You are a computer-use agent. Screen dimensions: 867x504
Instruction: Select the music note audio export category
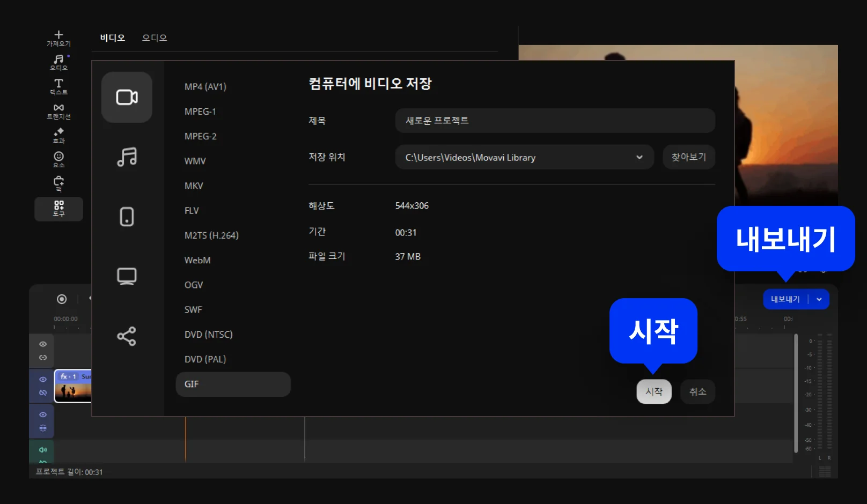(x=127, y=157)
